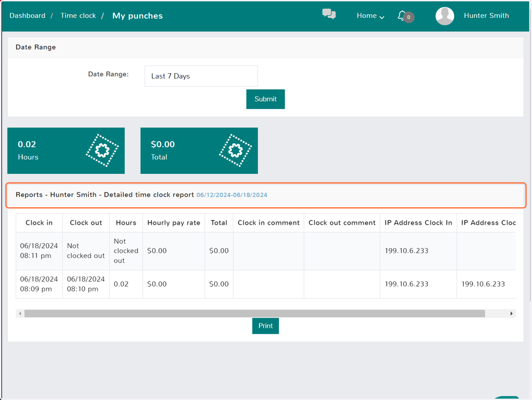Click the Clock out column header
The height and width of the screenshot is (400, 532).
click(x=86, y=223)
